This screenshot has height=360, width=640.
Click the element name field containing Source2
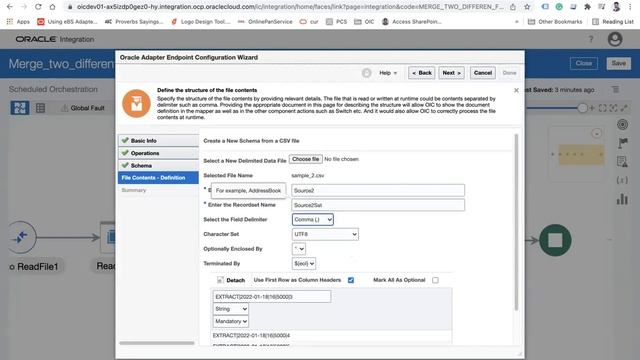pos(378,190)
